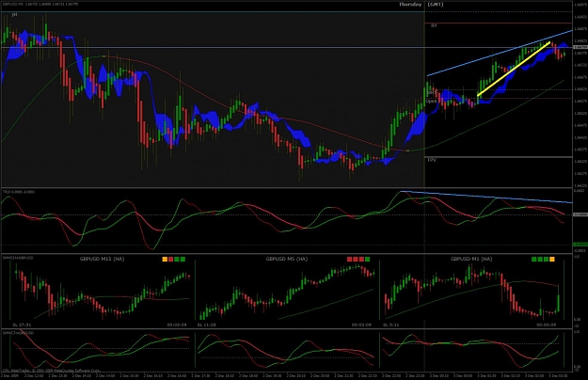
Task: Click the SL 27:31 timer text
Action: [22, 325]
